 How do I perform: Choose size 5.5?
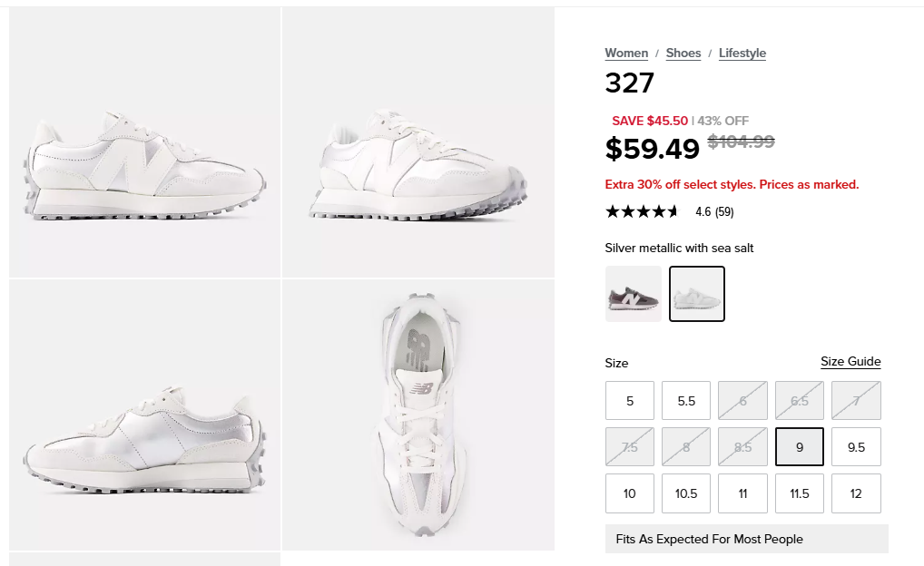tap(686, 401)
